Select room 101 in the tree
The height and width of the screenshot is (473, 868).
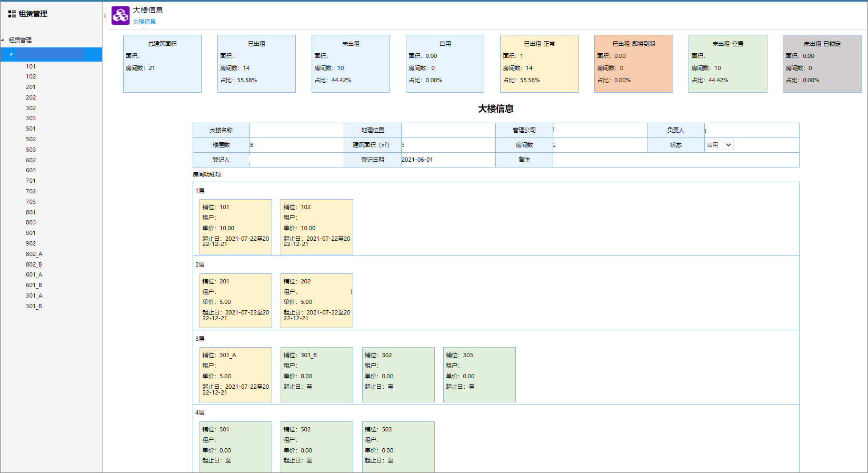(x=31, y=66)
